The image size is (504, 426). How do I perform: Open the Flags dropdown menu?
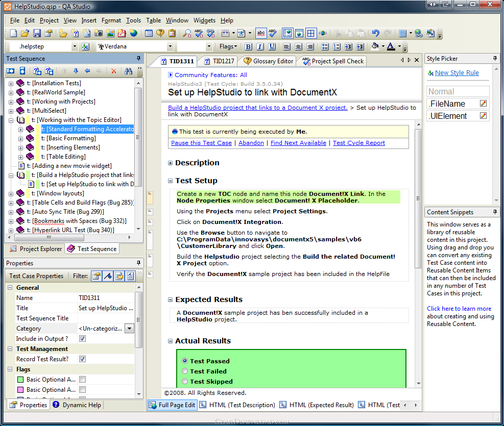pos(228,46)
